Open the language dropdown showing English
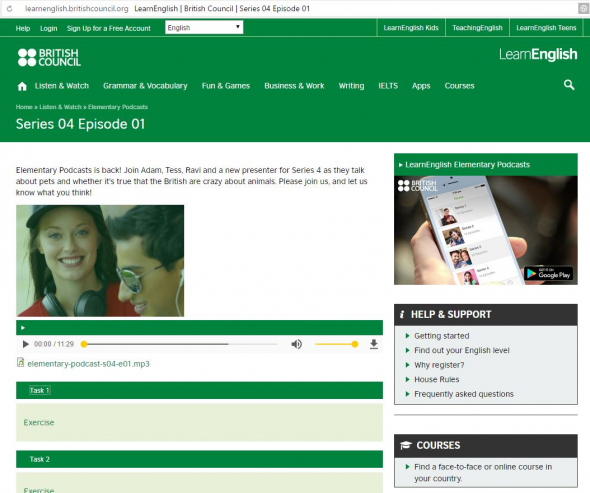Image resolution: width=590 pixels, height=493 pixels. pyautogui.click(x=204, y=27)
